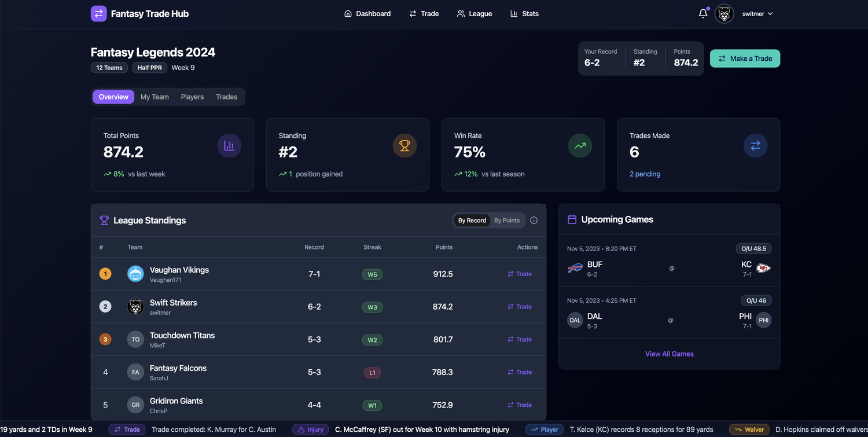Open the switmer user dropdown menu

click(757, 14)
